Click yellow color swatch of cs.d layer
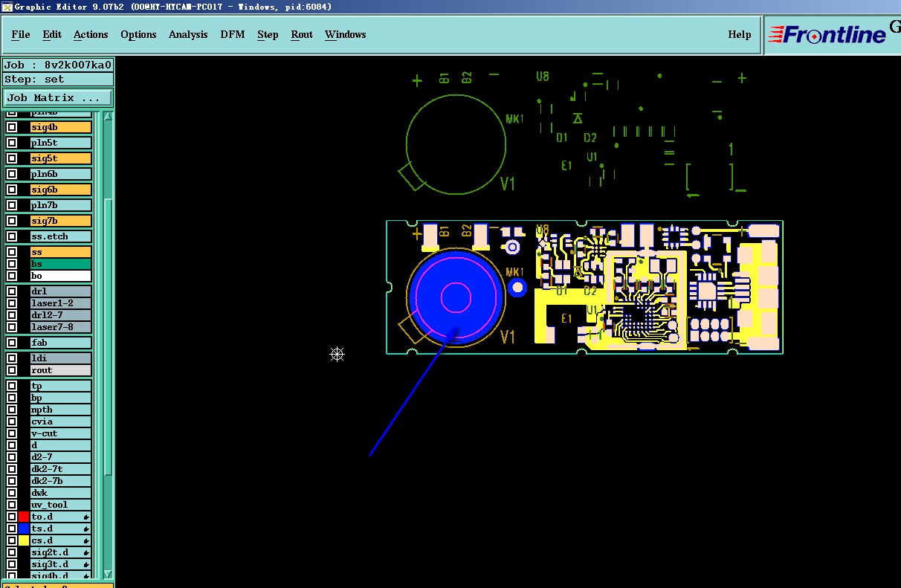Viewport: 901px width, 588px height. (x=24, y=540)
